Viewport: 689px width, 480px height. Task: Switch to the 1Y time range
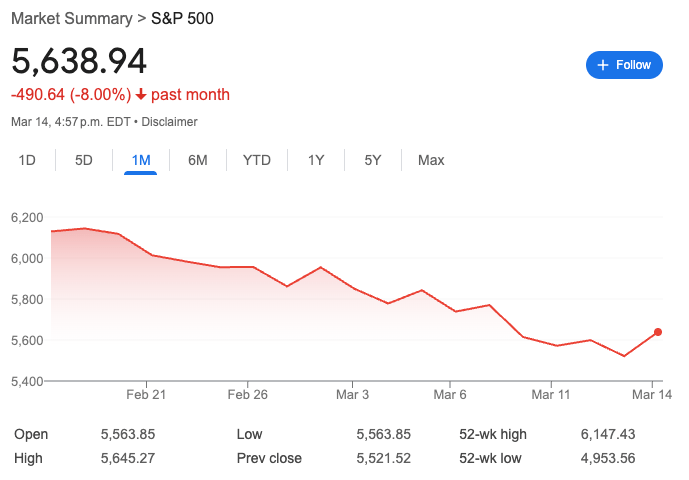point(315,160)
